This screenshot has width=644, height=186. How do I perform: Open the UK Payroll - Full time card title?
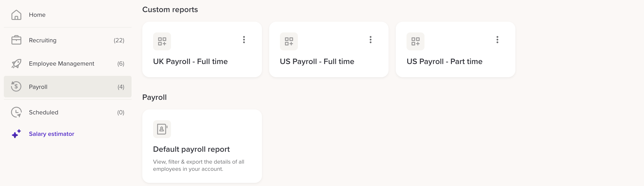pos(190,61)
